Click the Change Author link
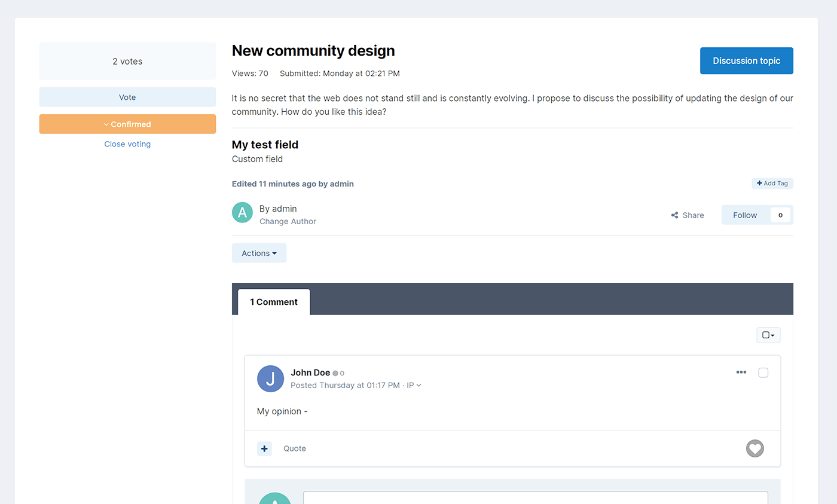 click(x=288, y=221)
